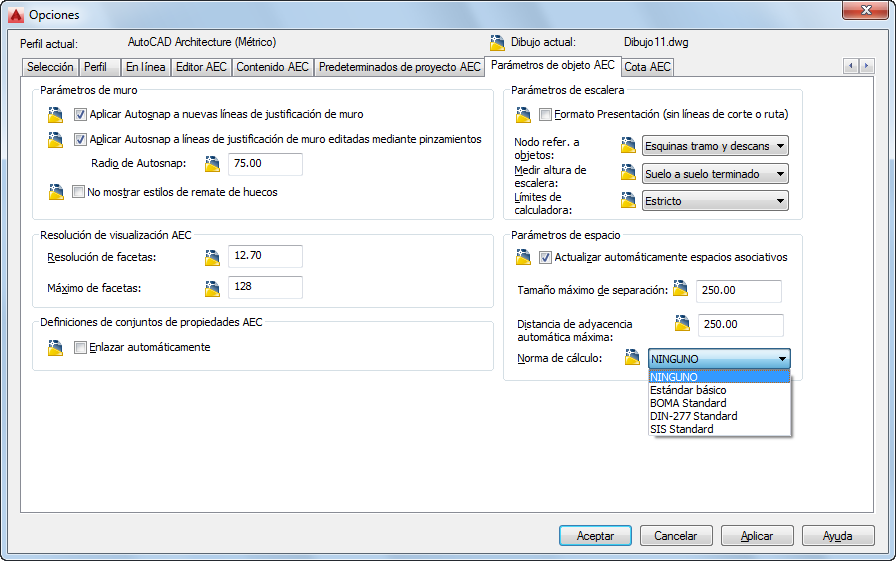Click the drawing icon beside Máximo de facetas
The image size is (896, 561).
click(x=212, y=288)
